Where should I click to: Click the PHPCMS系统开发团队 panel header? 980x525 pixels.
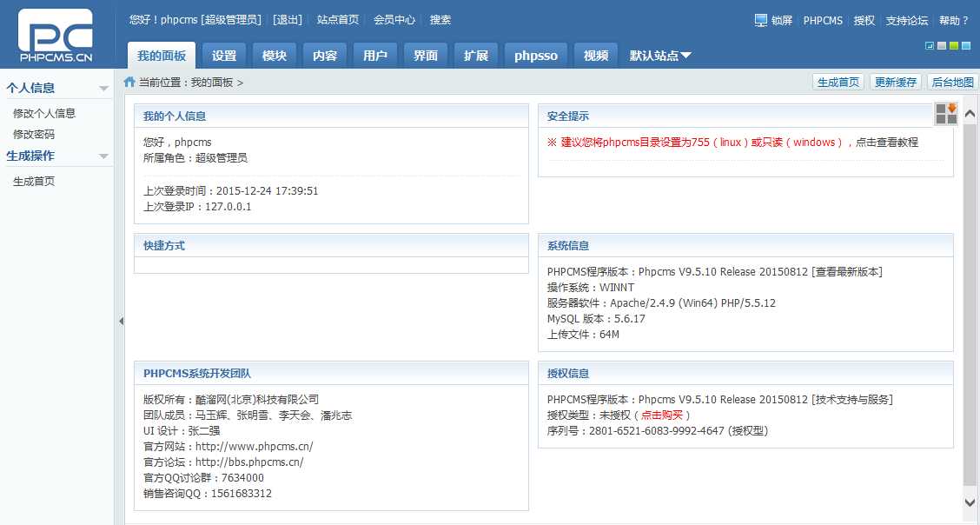331,373
